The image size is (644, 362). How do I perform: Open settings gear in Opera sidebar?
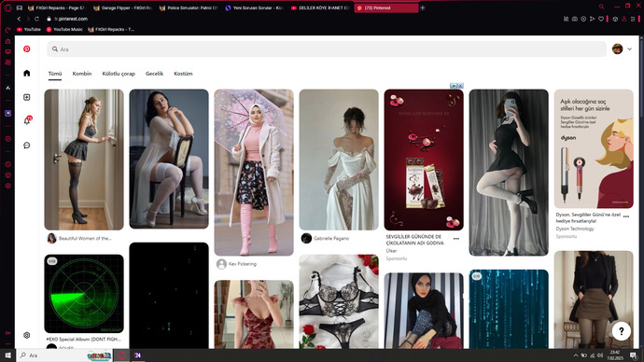7,186
